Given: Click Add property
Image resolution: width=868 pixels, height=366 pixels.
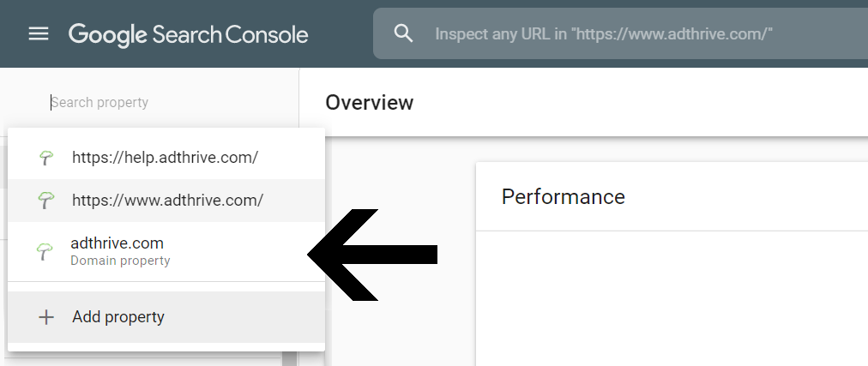Looking at the screenshot, I should pyautogui.click(x=166, y=317).
